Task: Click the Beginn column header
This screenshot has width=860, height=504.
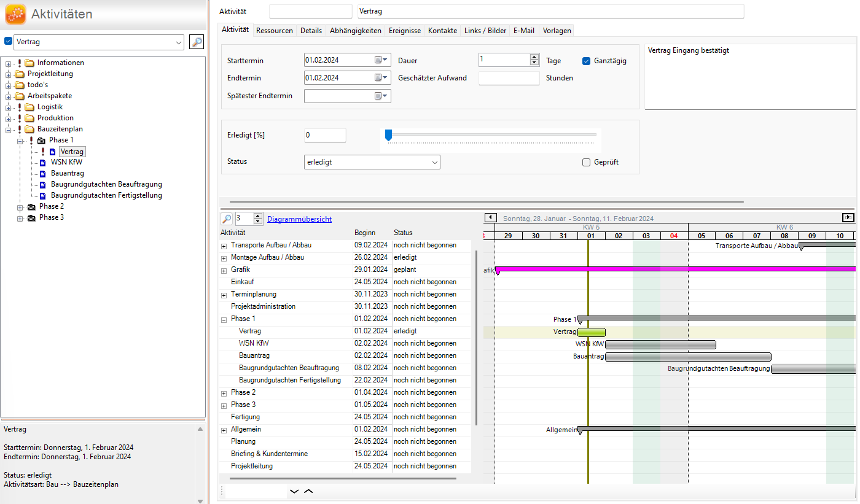Action: [x=365, y=233]
